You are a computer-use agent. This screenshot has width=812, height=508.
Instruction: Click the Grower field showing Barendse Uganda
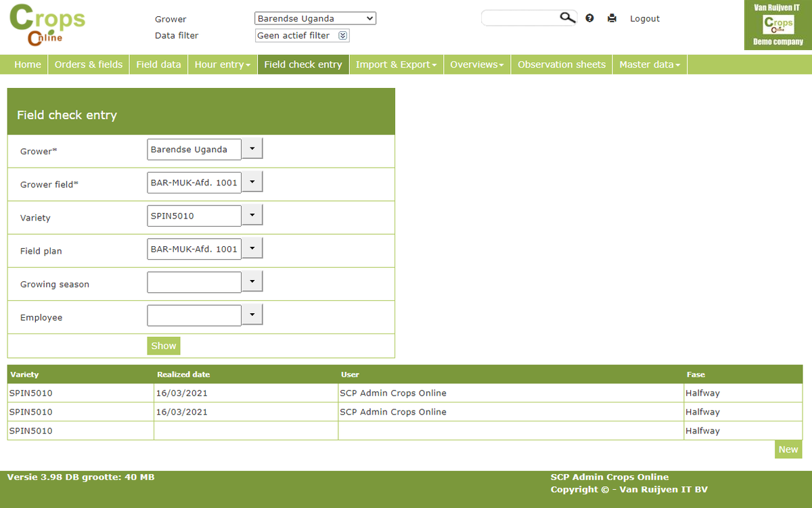[x=194, y=149]
